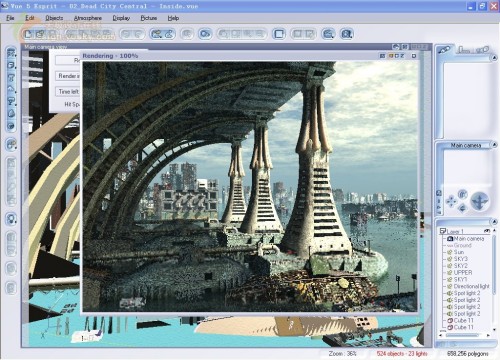Click the second icon in Main camera view titlebar

pos(404,47)
